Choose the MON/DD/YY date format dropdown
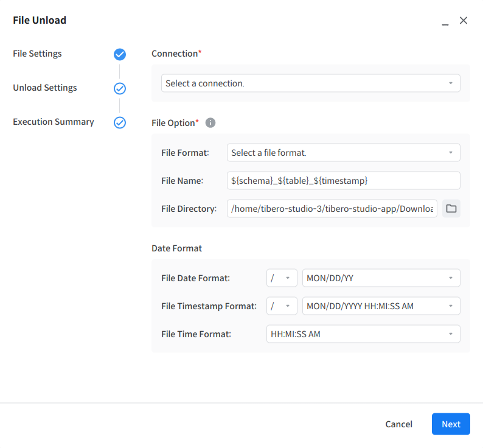 pos(381,278)
